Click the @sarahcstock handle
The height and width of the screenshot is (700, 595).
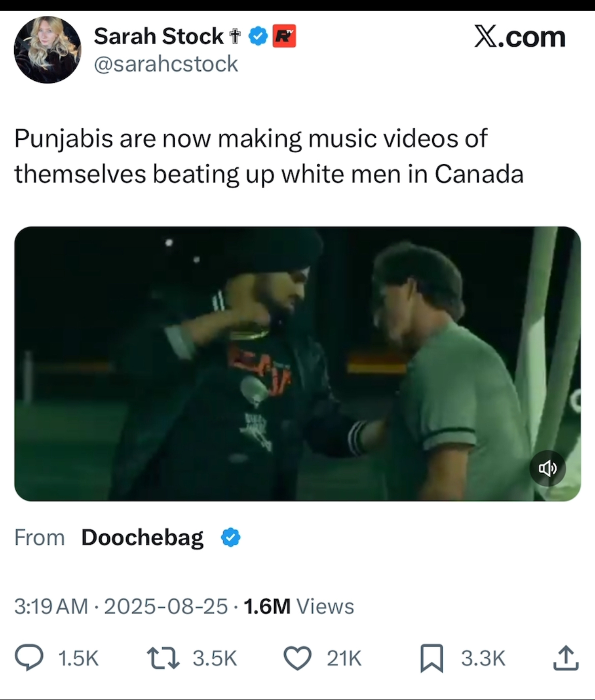pos(166,64)
